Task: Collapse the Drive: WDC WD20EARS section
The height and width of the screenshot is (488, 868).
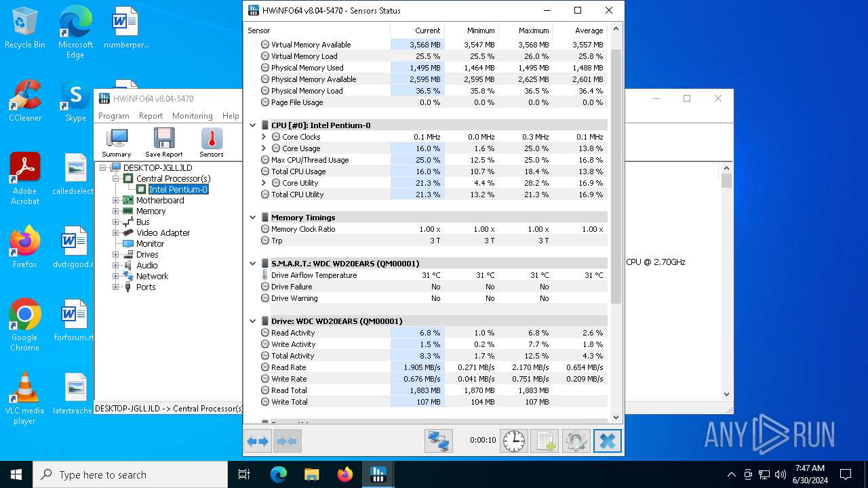Action: click(253, 321)
